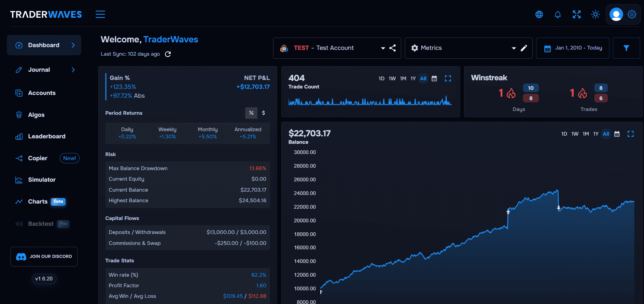The height and width of the screenshot is (304, 644).
Task: Toggle the light/dark theme sun icon
Action: coord(595,14)
